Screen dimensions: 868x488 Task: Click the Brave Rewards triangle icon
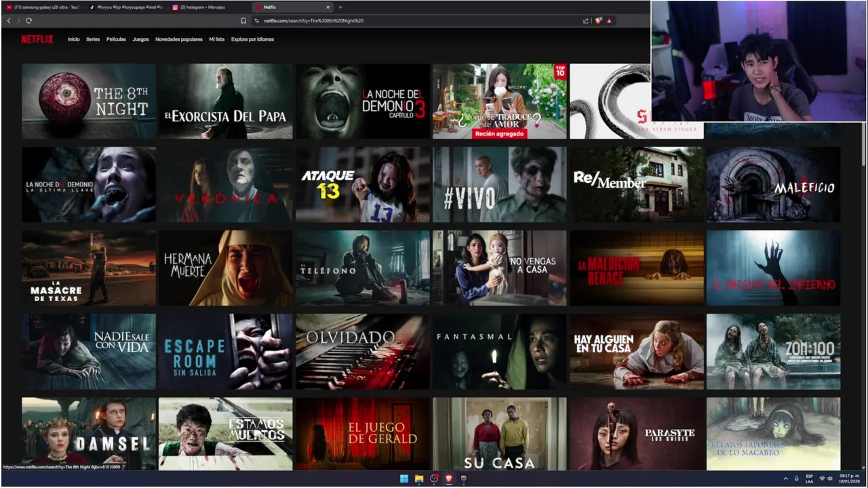click(609, 21)
